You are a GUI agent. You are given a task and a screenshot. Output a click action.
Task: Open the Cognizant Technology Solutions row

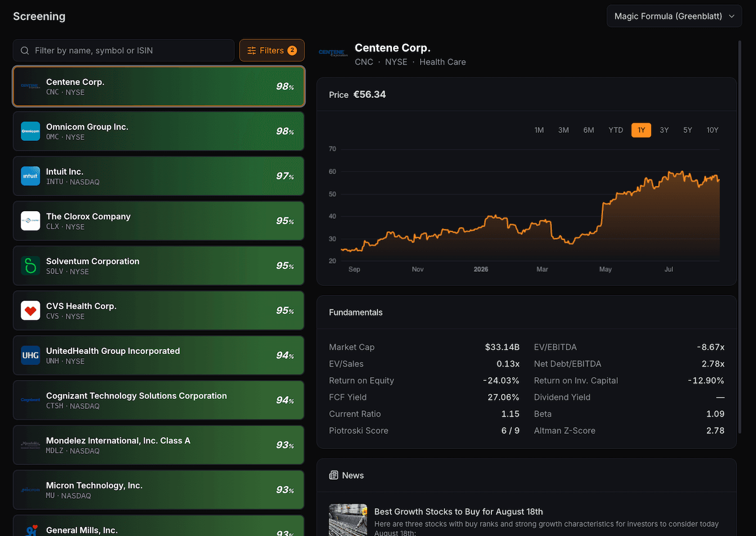pyautogui.click(x=159, y=400)
